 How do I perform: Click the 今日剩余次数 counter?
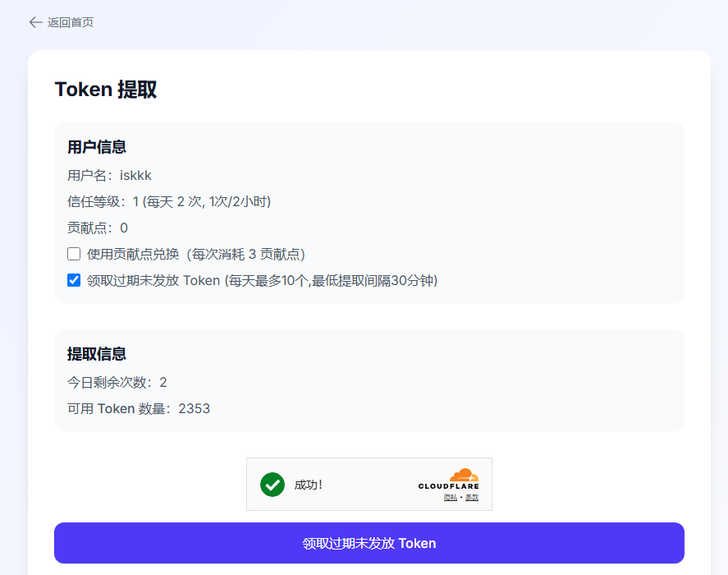point(163,382)
